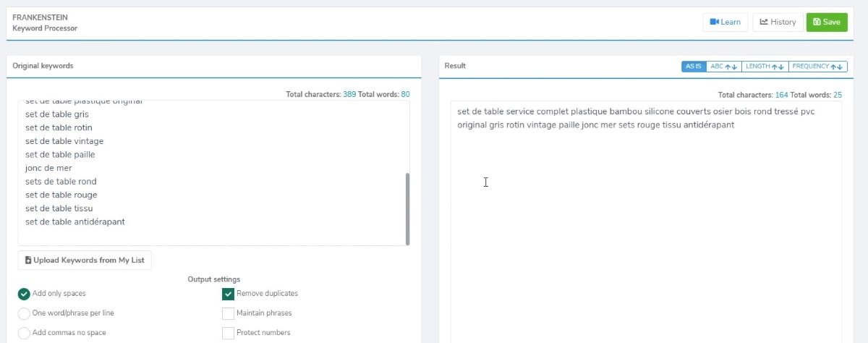
Task: Sort results by FREQUENCY
Action: pos(817,66)
